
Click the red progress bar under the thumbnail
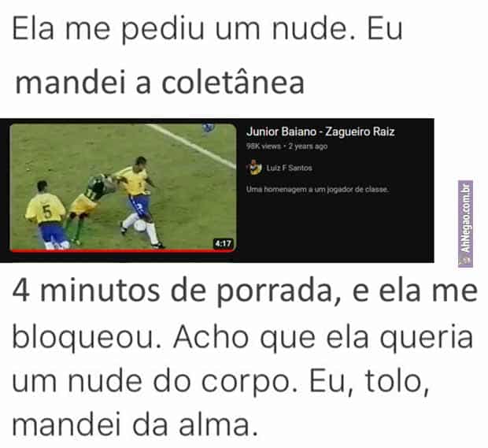[x=123, y=250]
